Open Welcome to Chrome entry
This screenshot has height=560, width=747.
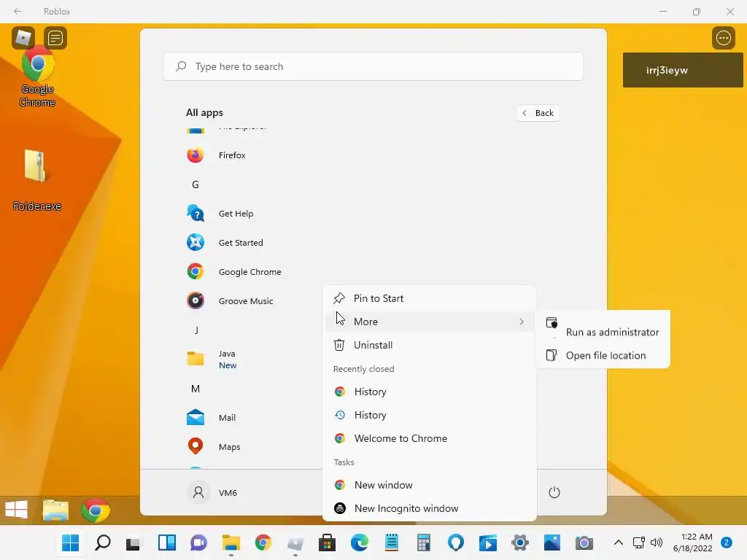[429, 438]
